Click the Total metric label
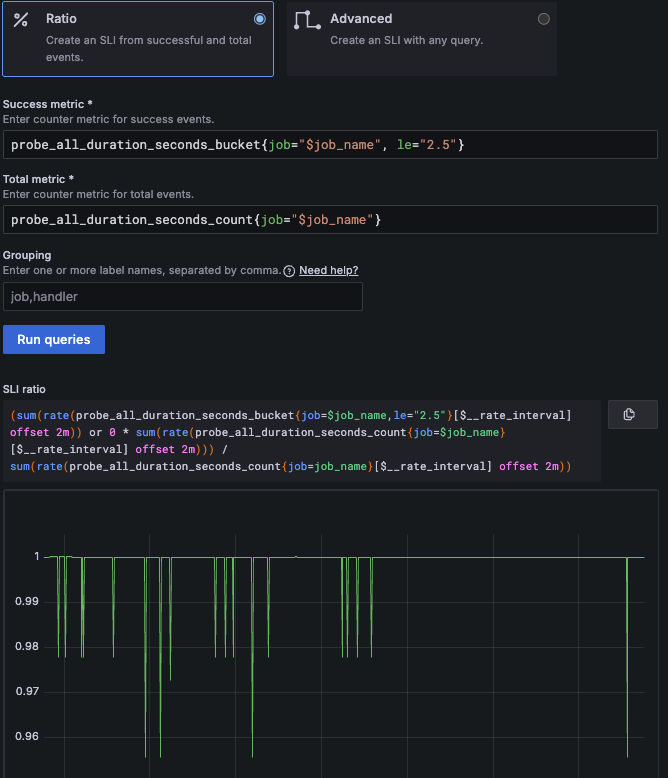The width and height of the screenshot is (668, 778). click(x=39, y=179)
